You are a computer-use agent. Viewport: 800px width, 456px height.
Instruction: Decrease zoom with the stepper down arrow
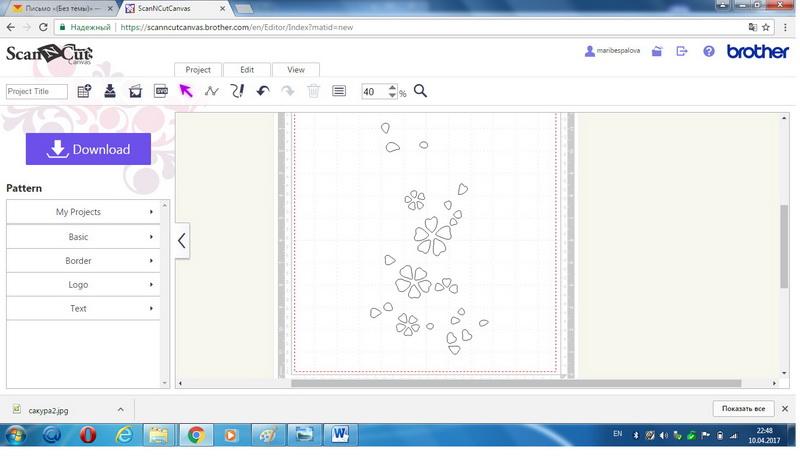tap(392, 95)
